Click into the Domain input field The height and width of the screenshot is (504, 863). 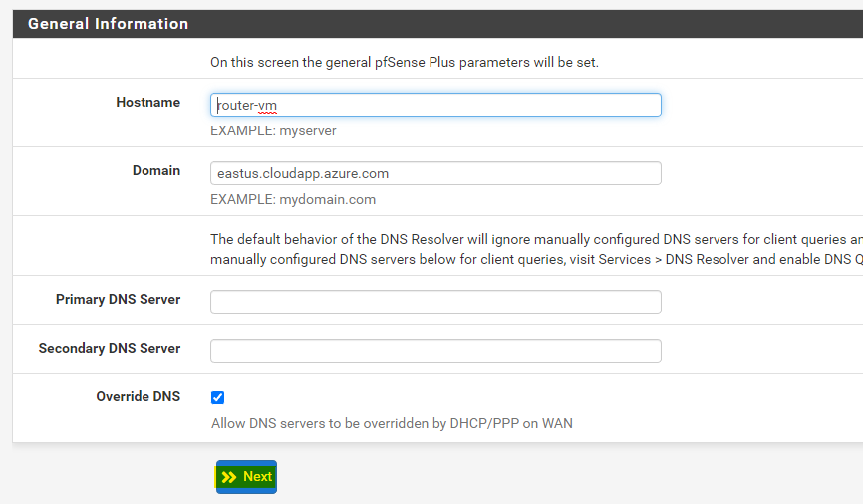pyautogui.click(x=435, y=173)
